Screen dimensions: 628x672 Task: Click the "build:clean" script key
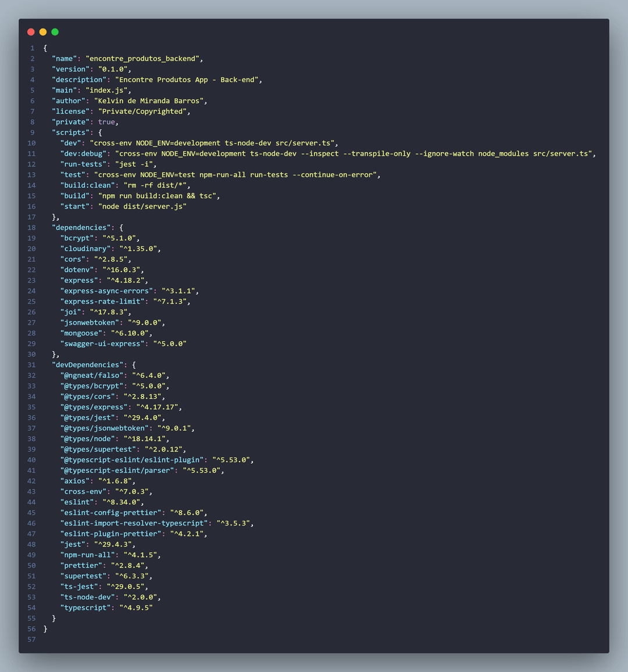coord(87,185)
